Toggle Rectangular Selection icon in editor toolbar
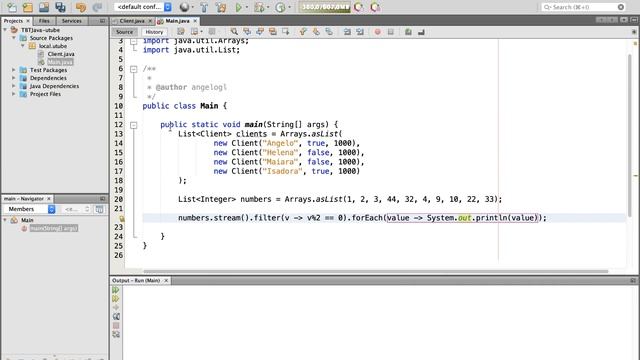This screenshot has width=640, height=360. (x=286, y=32)
